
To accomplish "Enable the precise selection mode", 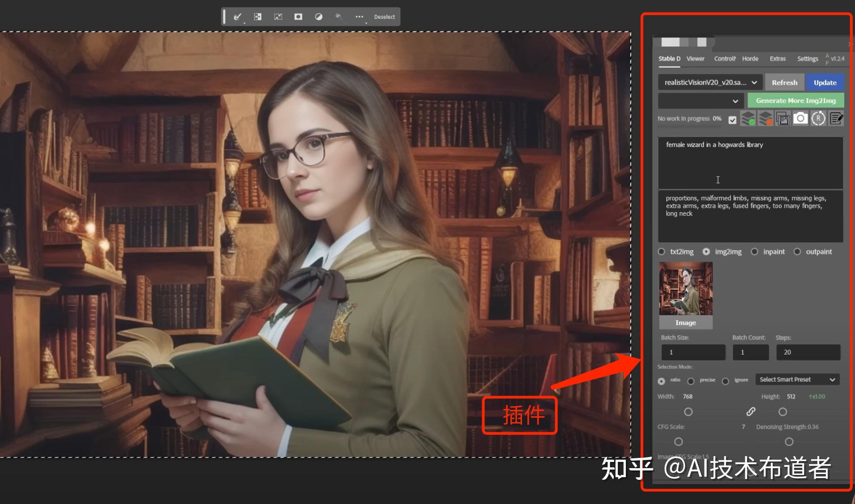I will point(691,381).
